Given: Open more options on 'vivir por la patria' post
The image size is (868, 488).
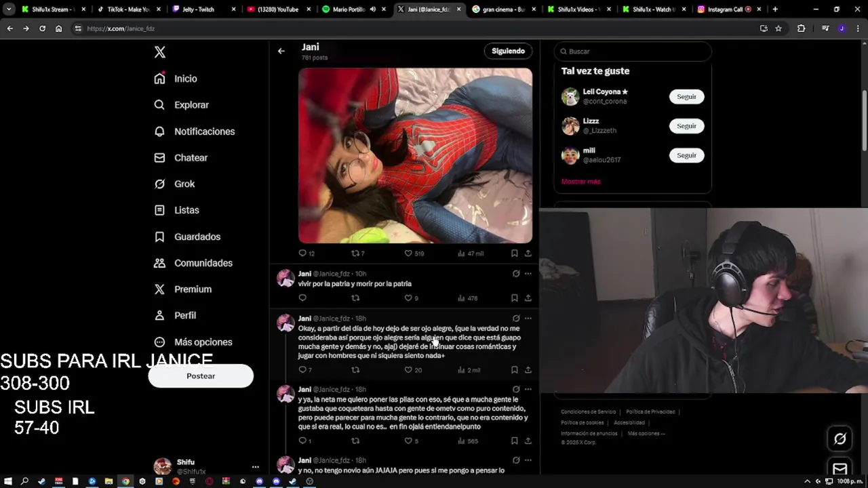Looking at the screenshot, I should (x=528, y=274).
